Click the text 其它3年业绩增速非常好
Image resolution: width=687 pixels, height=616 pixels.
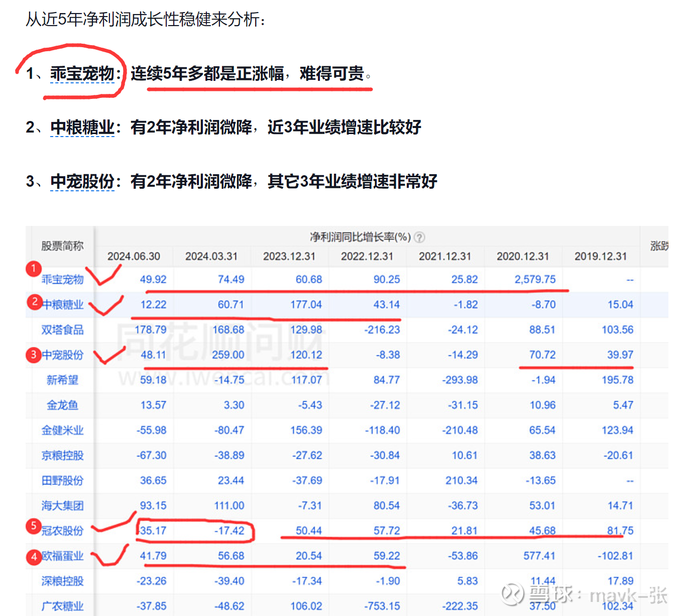point(353,181)
